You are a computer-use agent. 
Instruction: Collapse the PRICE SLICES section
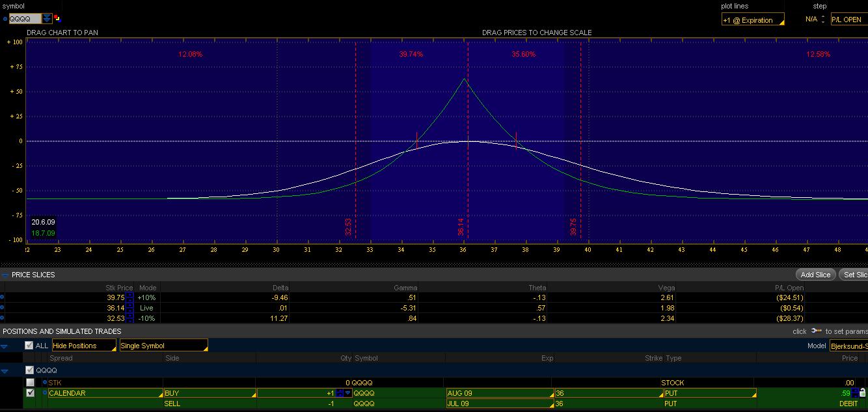click(x=5, y=275)
